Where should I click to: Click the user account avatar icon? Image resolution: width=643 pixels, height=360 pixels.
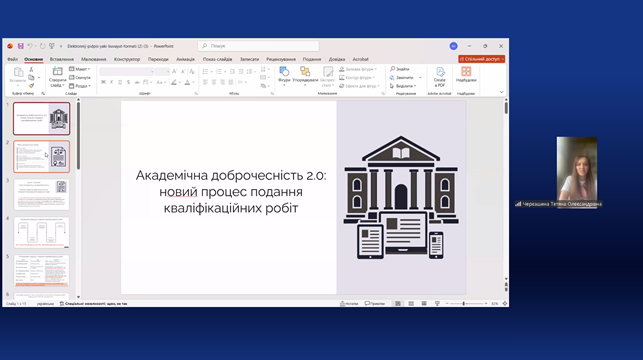(453, 46)
